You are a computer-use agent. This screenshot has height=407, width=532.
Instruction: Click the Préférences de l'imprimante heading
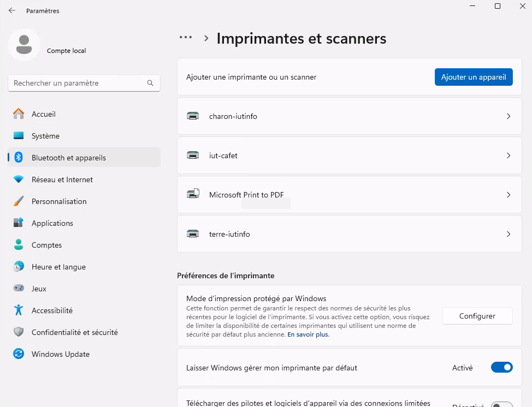coord(226,276)
